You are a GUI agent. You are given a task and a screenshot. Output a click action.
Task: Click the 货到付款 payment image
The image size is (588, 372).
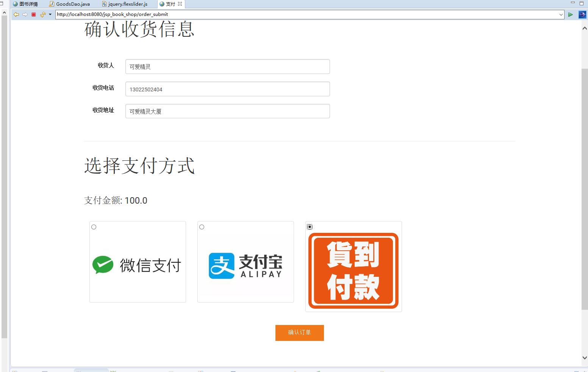353,270
